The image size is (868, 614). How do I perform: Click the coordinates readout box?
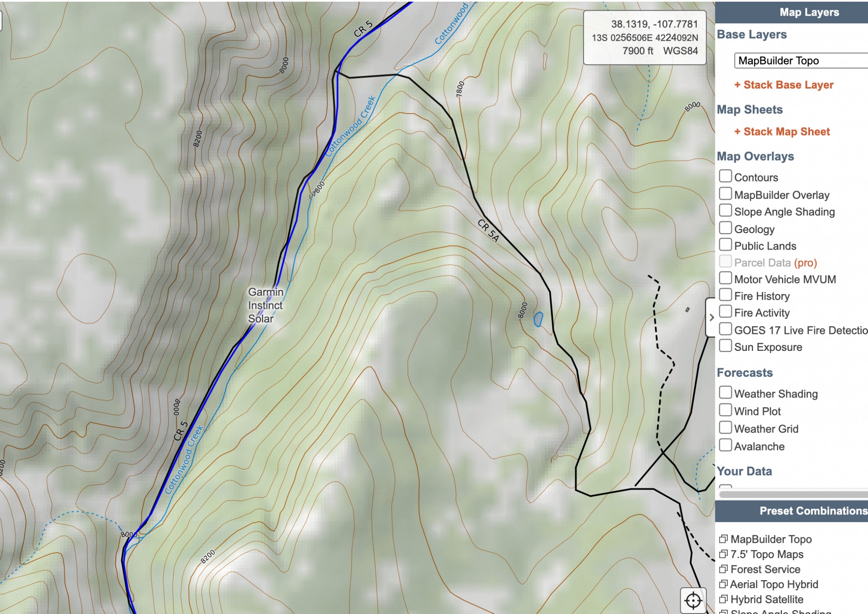point(645,38)
